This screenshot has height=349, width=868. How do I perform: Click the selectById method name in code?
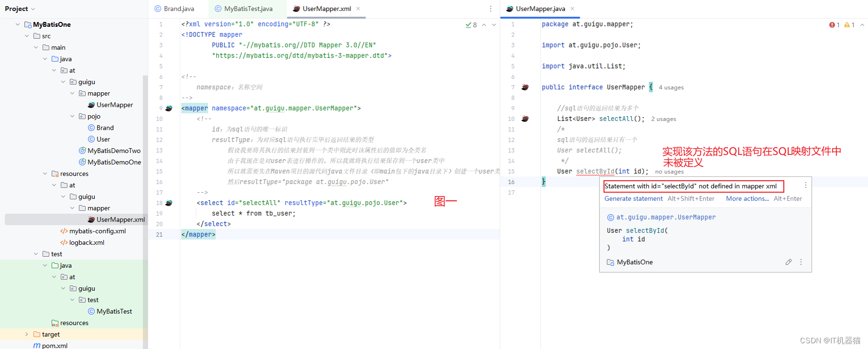pyautogui.click(x=595, y=171)
